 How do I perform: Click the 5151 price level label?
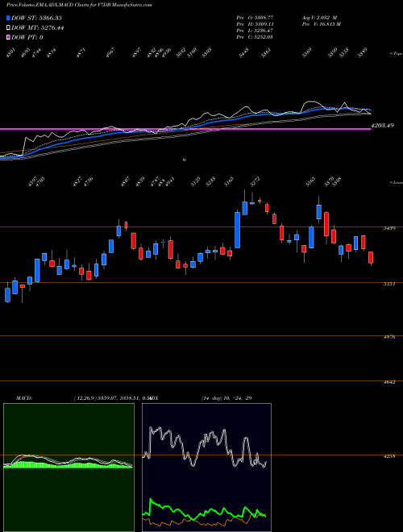click(389, 285)
